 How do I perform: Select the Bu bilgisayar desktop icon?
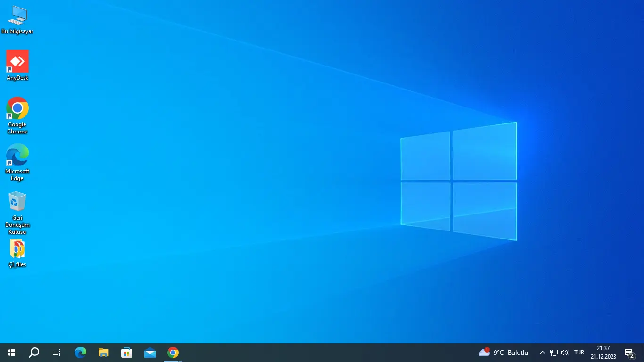click(x=17, y=20)
